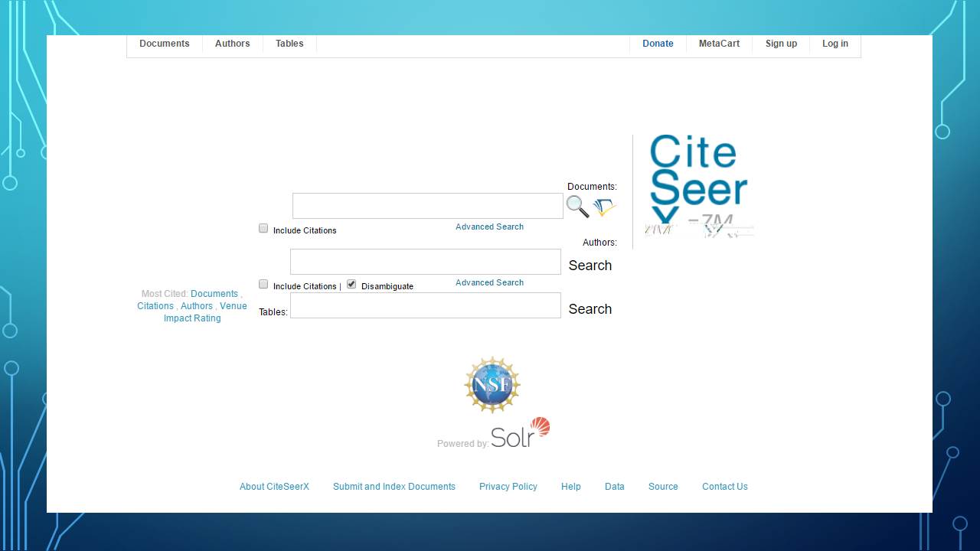This screenshot has width=980, height=551.
Task: Enable Include Citations under Documents search
Action: click(x=263, y=228)
